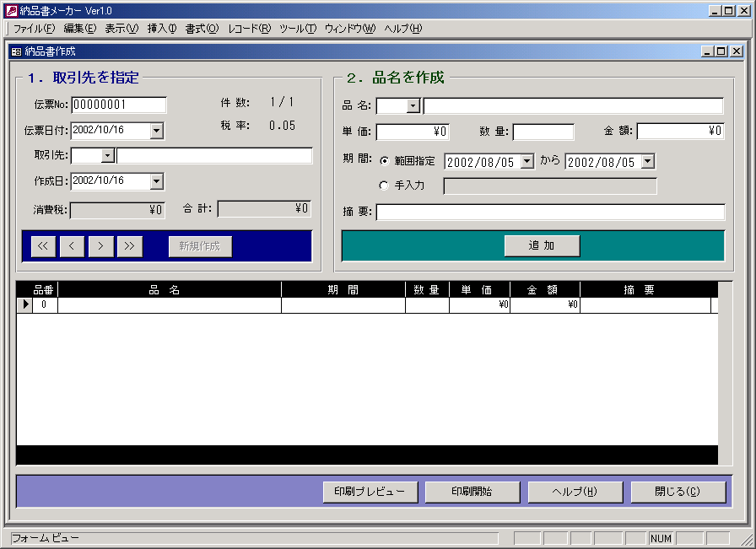The width and height of the screenshot is (756, 549).
Task: Click the 税率 value 0.05
Action: pos(282,126)
